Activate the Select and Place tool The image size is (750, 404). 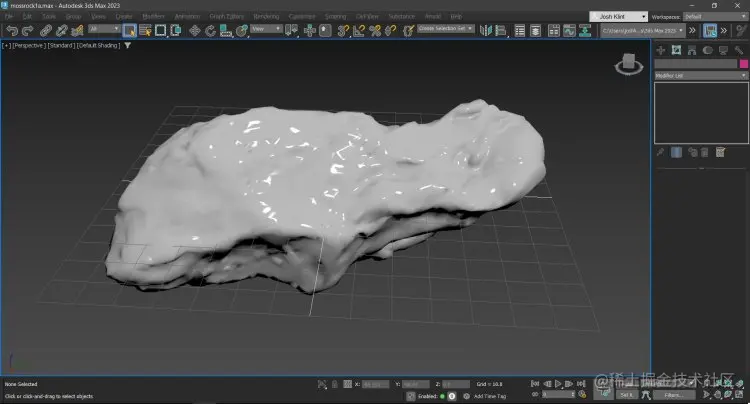[x=242, y=31]
